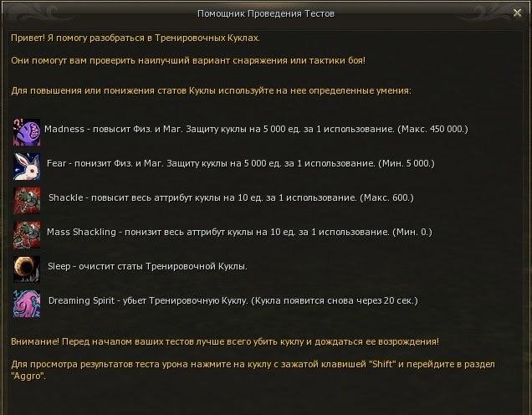Select the Mass Shackling skill icon

point(27,233)
